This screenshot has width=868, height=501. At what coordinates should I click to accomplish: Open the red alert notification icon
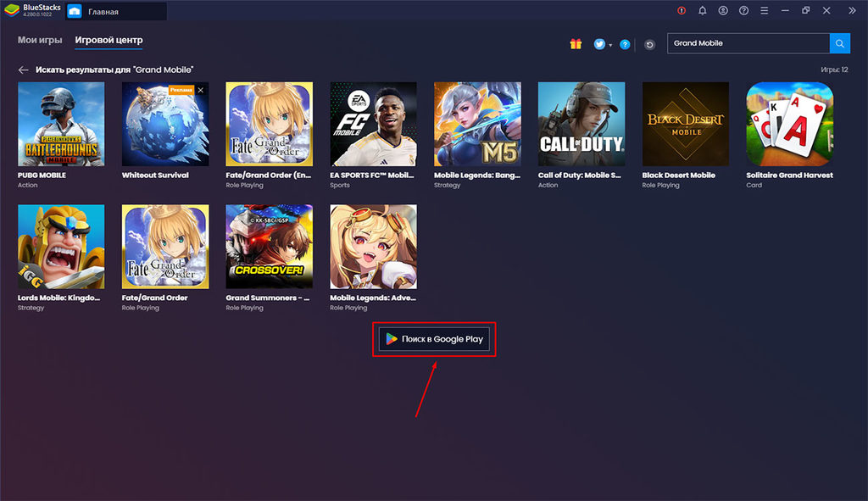pyautogui.click(x=682, y=10)
